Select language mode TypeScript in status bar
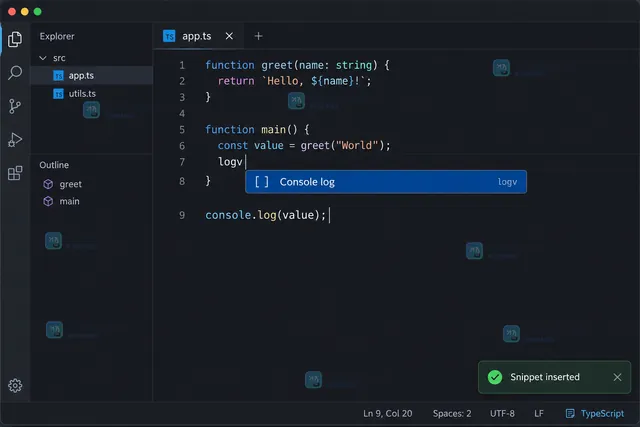 (x=602, y=414)
